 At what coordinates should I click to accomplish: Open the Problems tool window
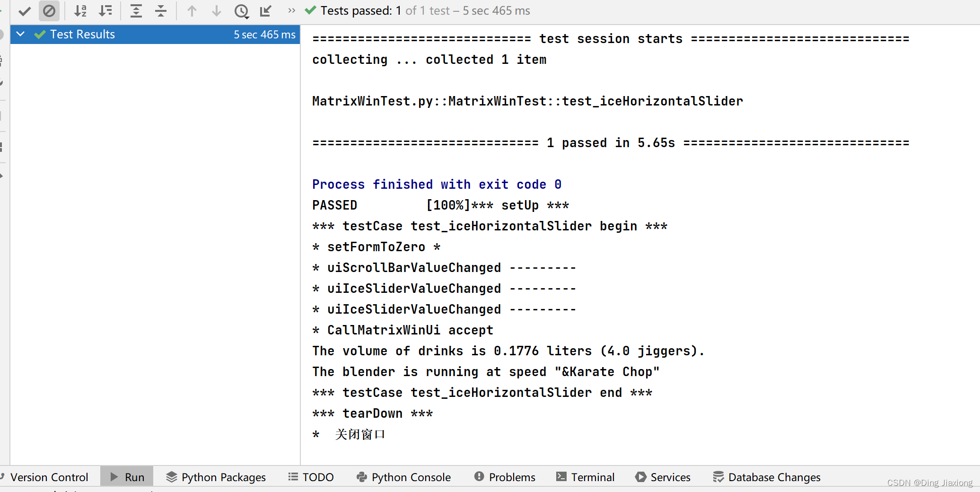coord(505,477)
